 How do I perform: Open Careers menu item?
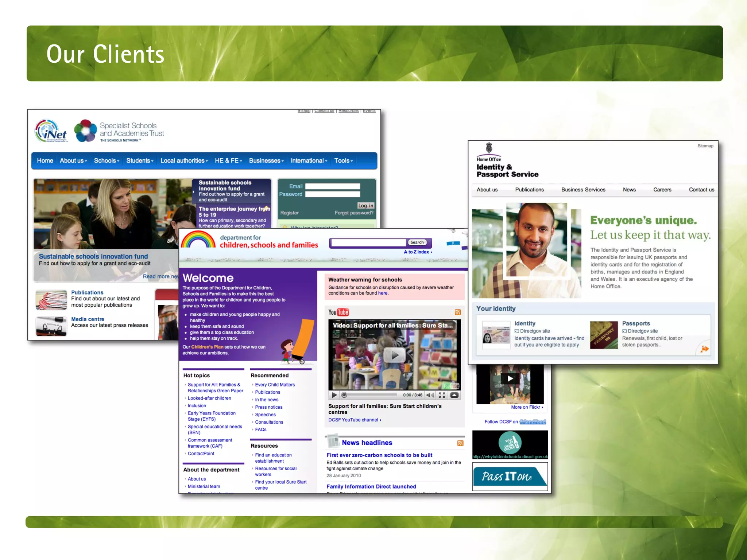662,190
